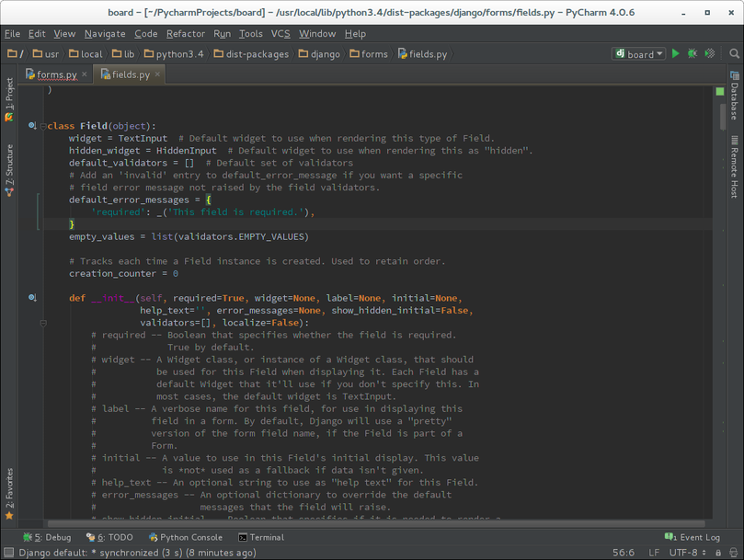
Task: Open the Hector inspection icon in status bar
Action: pos(734,553)
